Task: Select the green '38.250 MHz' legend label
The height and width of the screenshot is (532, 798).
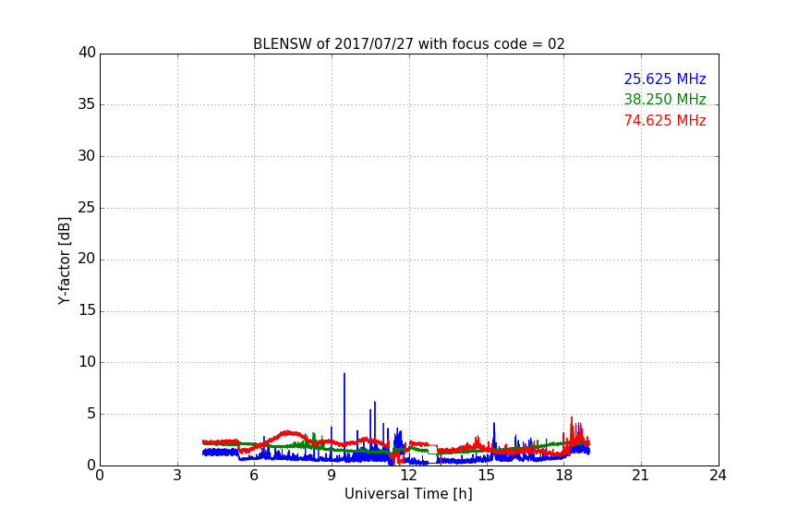Action: click(665, 99)
